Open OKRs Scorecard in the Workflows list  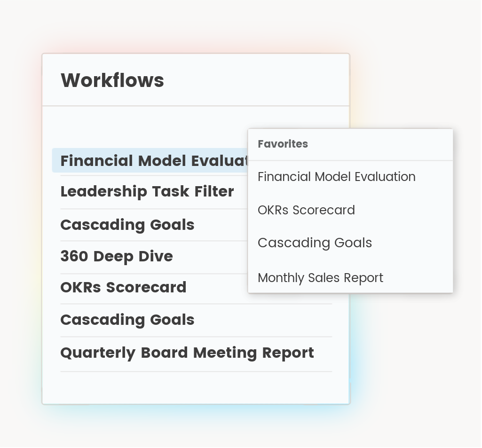pyautogui.click(x=123, y=287)
